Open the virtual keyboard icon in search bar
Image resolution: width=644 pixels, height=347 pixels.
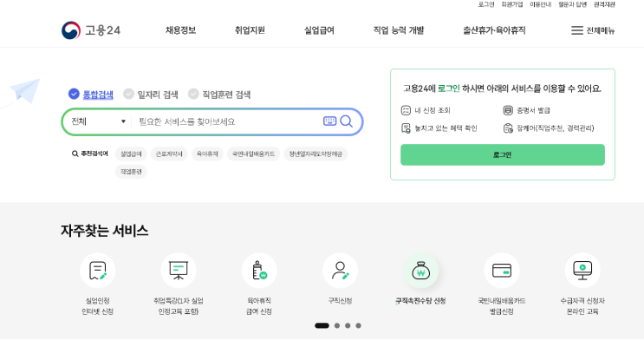point(330,121)
